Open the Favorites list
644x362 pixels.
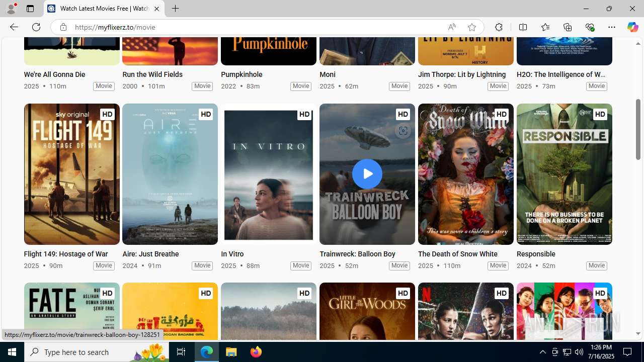[545, 27]
